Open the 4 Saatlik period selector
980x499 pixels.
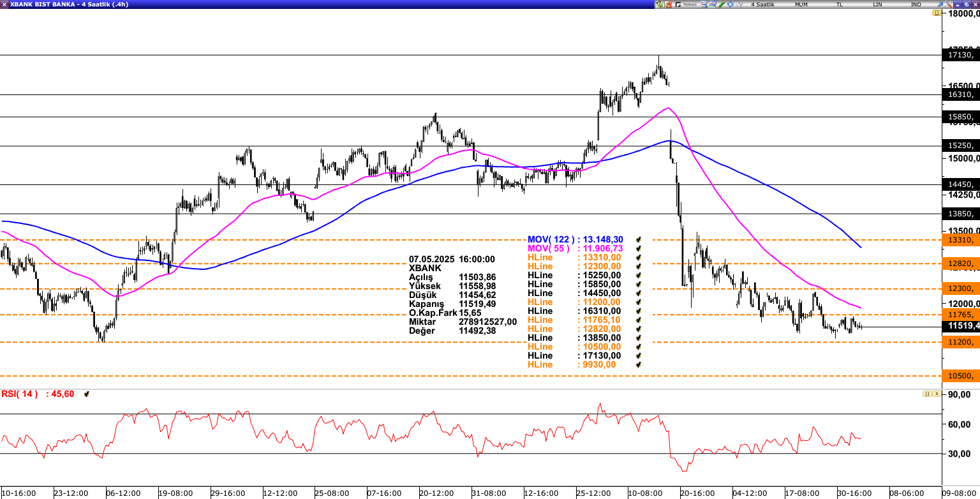click(x=762, y=4)
